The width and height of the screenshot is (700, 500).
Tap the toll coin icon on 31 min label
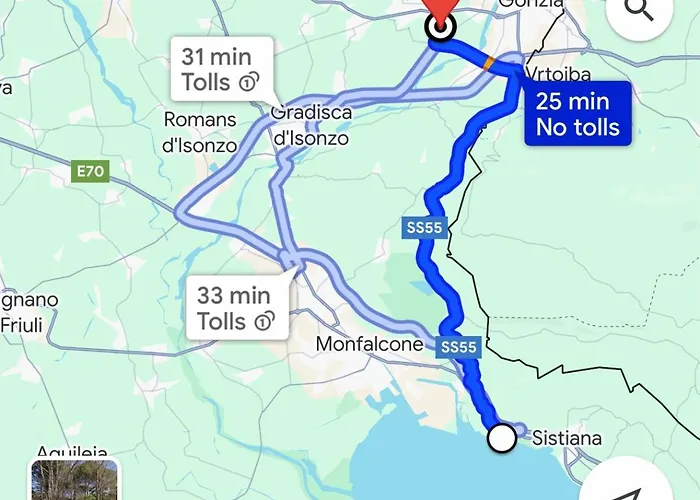249,82
